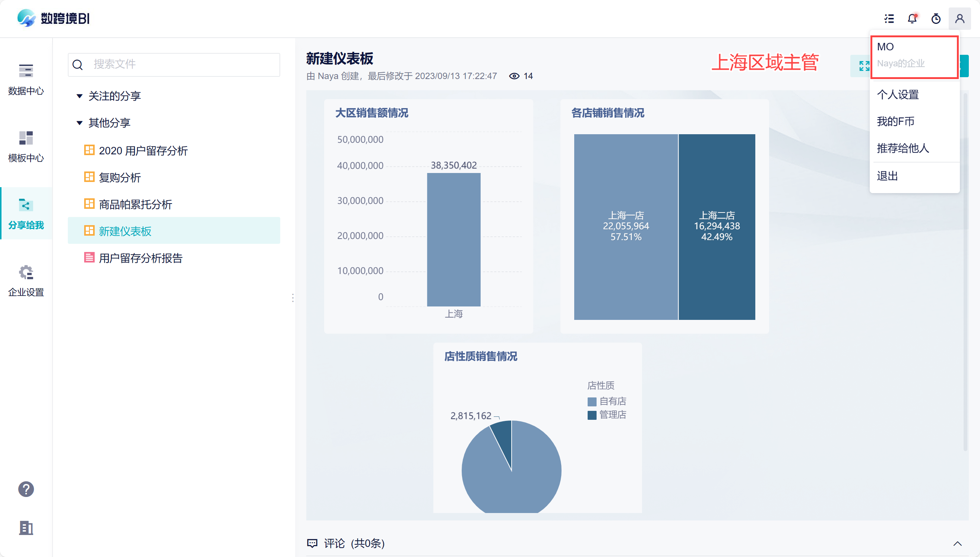980x557 pixels.
Task: Toggle 自有店 legend item
Action: tap(607, 401)
